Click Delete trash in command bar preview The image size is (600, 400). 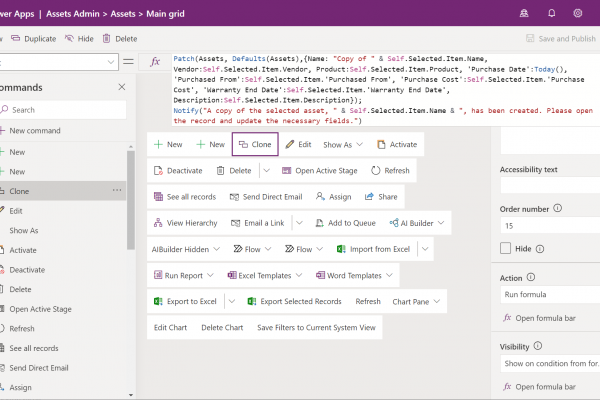tap(234, 171)
